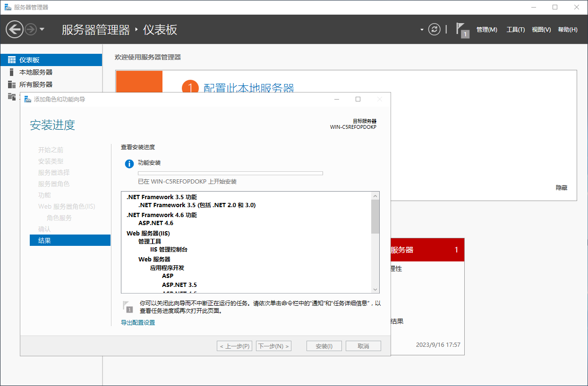Click the 安装(I) button
This screenshot has height=386, width=588.
coord(324,346)
